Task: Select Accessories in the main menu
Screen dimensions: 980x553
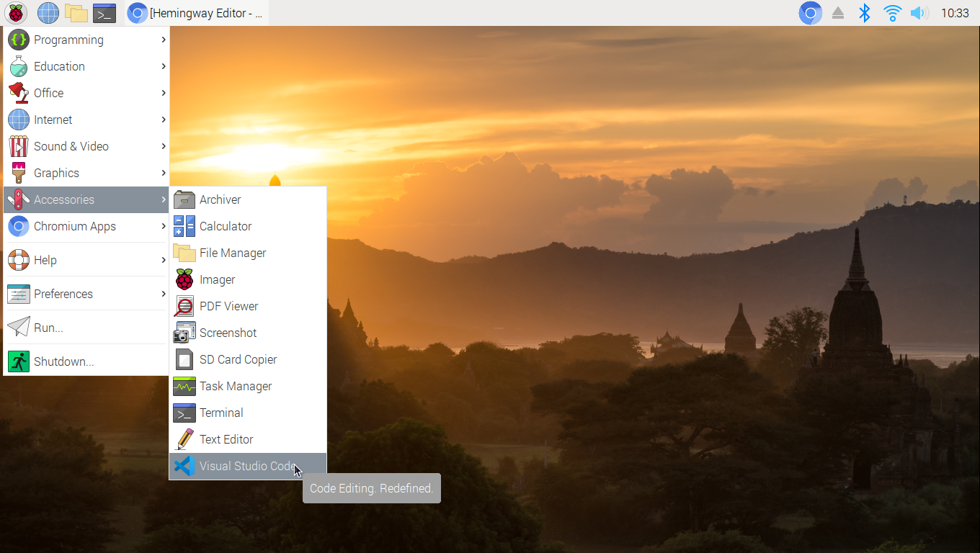Action: tap(63, 199)
